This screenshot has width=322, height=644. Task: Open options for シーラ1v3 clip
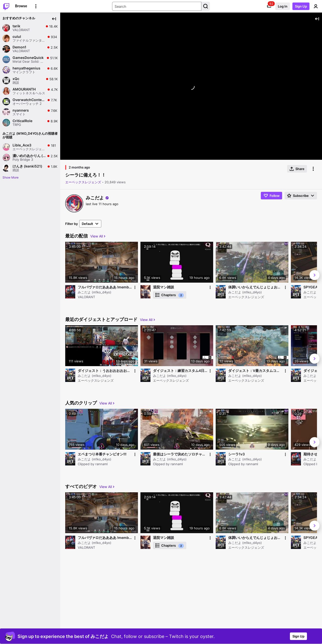tap(285, 454)
